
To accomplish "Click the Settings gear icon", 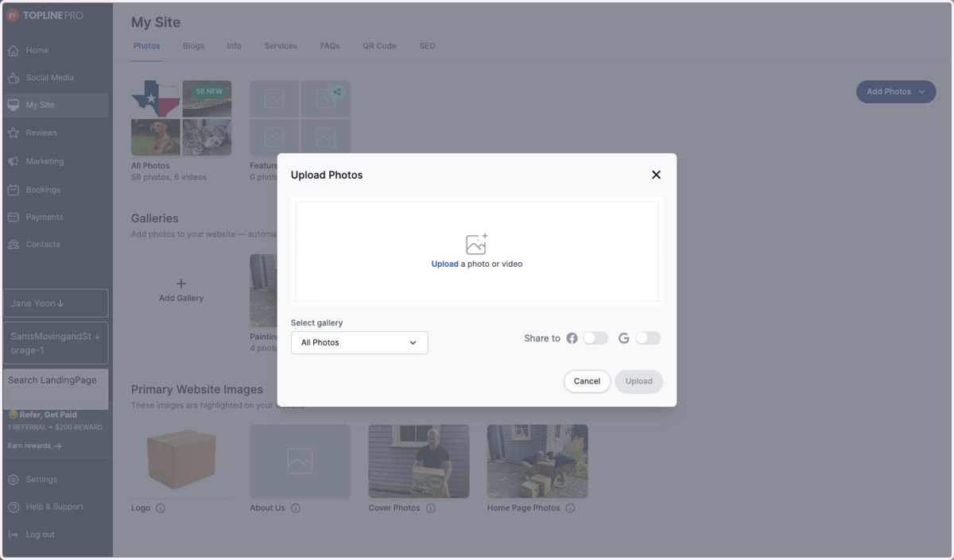I will 14,480.
